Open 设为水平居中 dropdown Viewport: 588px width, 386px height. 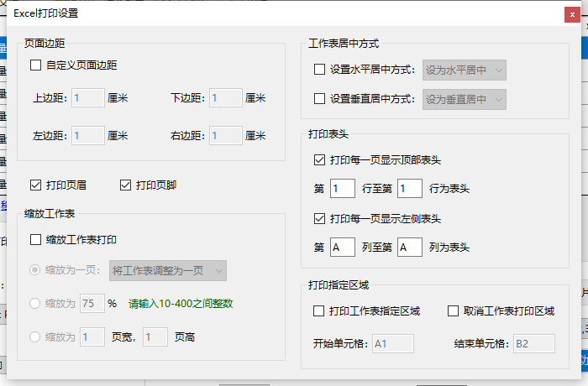(x=465, y=70)
